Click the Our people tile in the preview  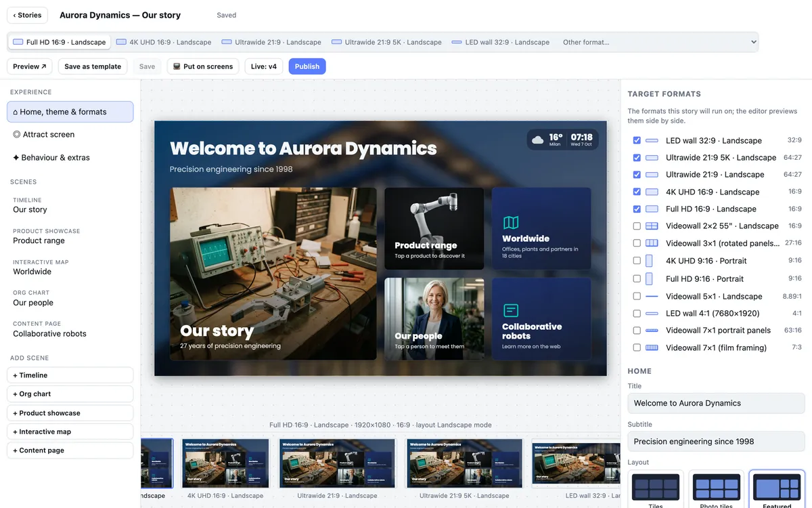pyautogui.click(x=434, y=319)
